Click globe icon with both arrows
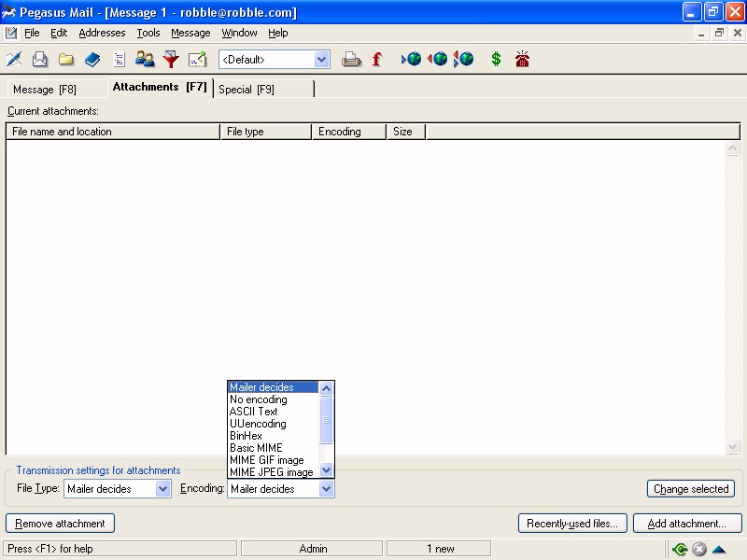The width and height of the screenshot is (747, 560). (x=463, y=59)
